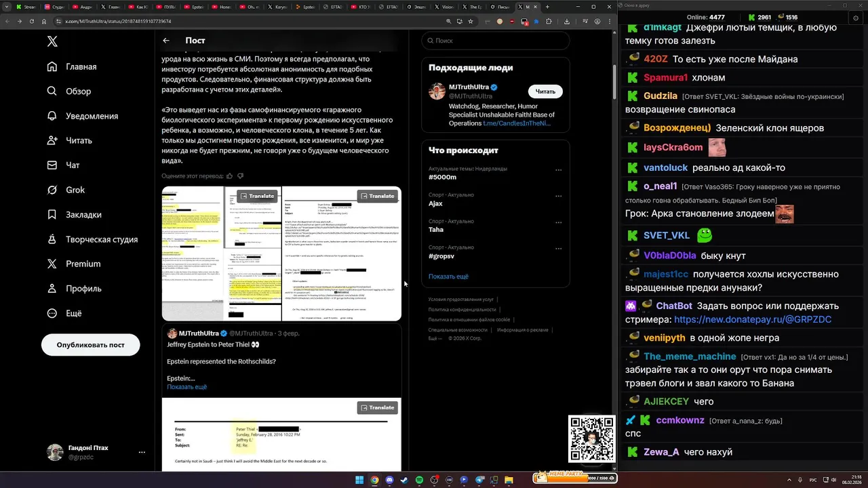Viewport: 868px width, 488px height.
Task: Open more options for Taha trend
Action: point(559,223)
